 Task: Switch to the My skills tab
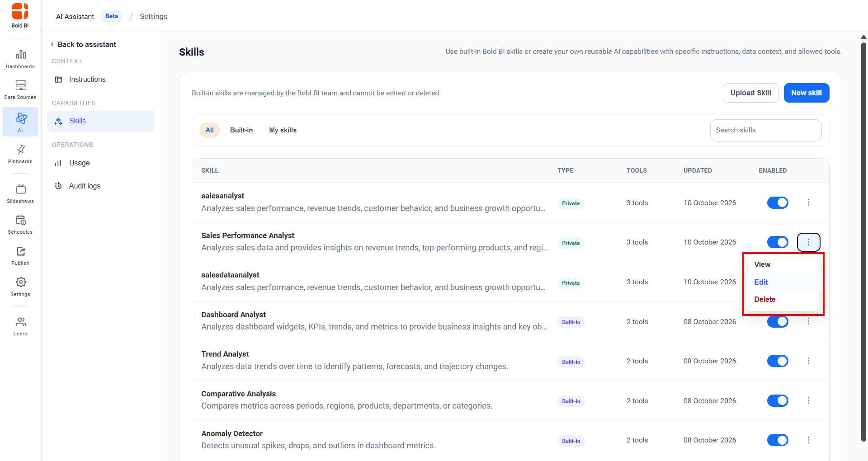[x=283, y=130]
